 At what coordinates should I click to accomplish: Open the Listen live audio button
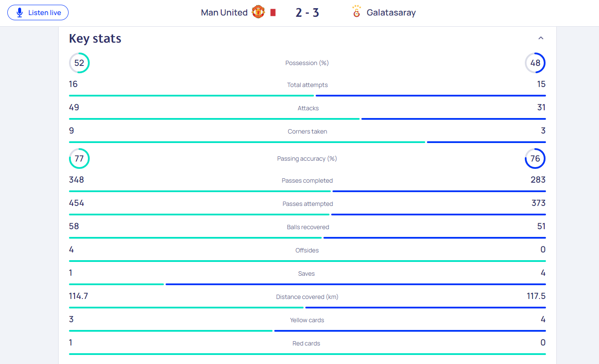tap(38, 12)
